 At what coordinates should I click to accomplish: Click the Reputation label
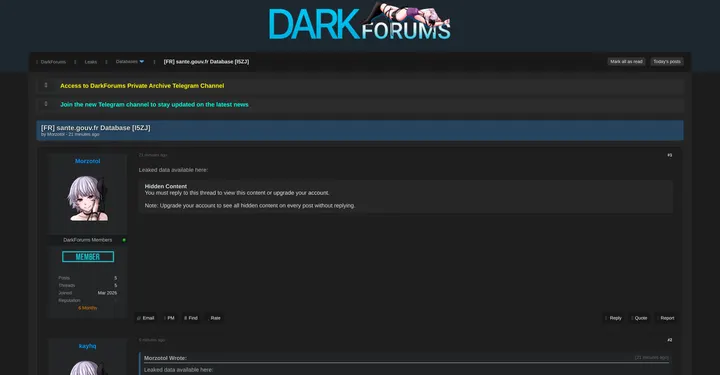69,301
